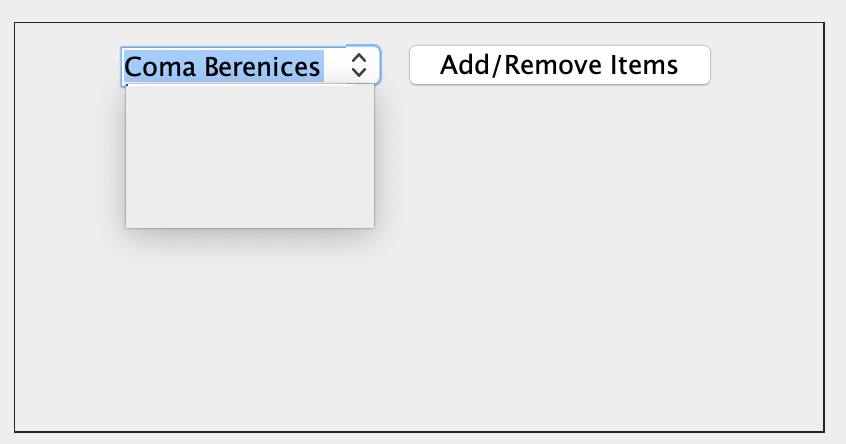Click the top of the empty popup list

point(249,95)
